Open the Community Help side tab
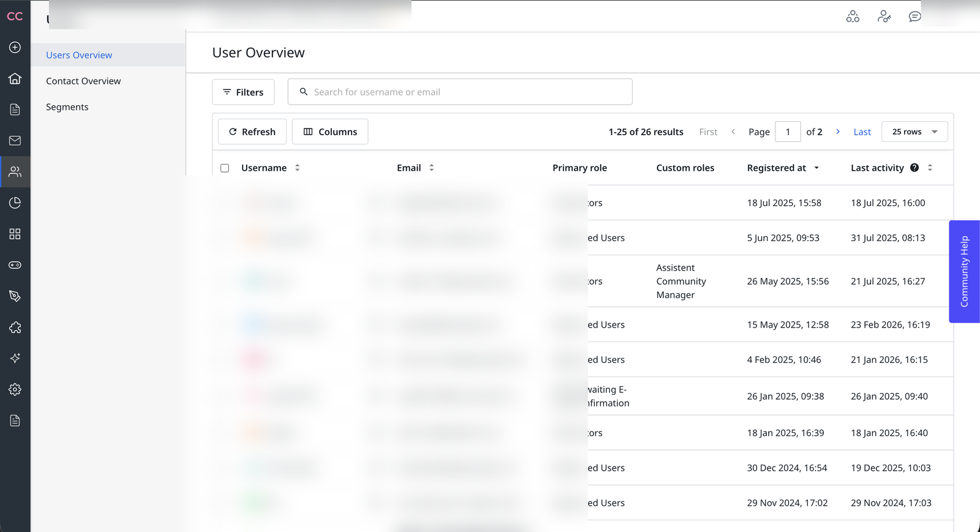Image resolution: width=980 pixels, height=532 pixels. point(964,271)
